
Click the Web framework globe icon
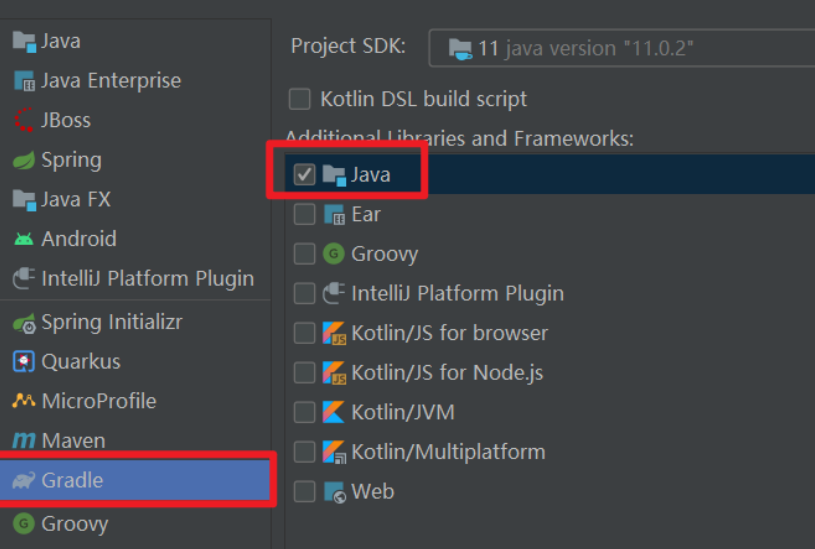pos(335,492)
